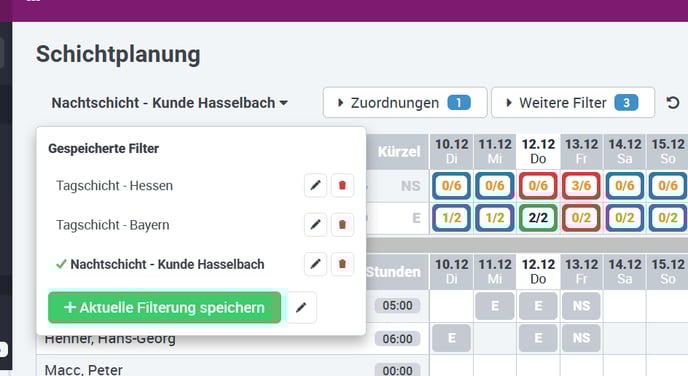Select the Tagschicht - Bayern saved filter
Viewport: 688px width, 376px height.
[x=113, y=225]
